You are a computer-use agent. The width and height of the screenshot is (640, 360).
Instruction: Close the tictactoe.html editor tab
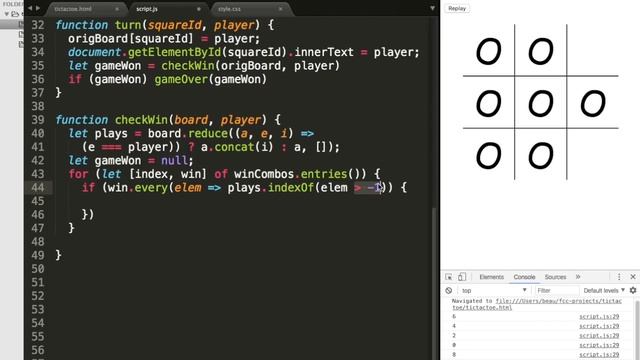[117, 9]
